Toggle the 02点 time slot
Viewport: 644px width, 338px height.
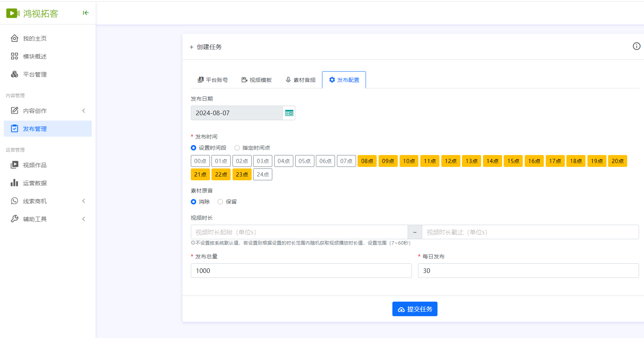[x=242, y=161]
